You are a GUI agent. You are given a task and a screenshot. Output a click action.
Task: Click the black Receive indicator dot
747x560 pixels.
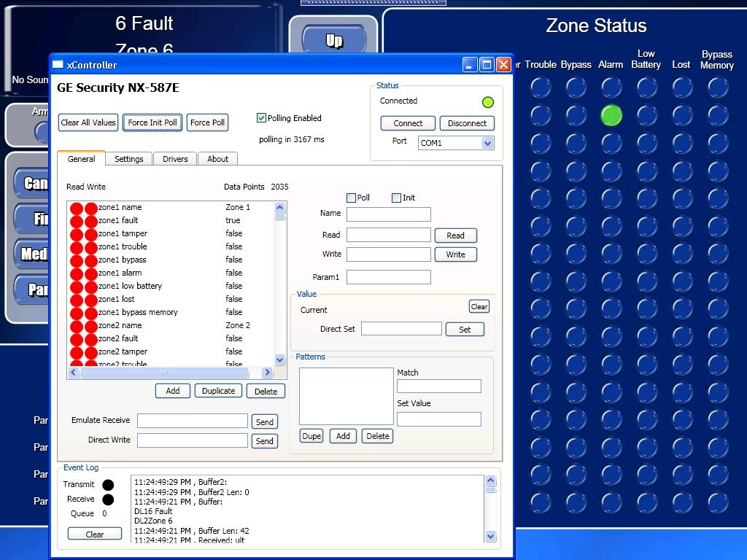[108, 499]
